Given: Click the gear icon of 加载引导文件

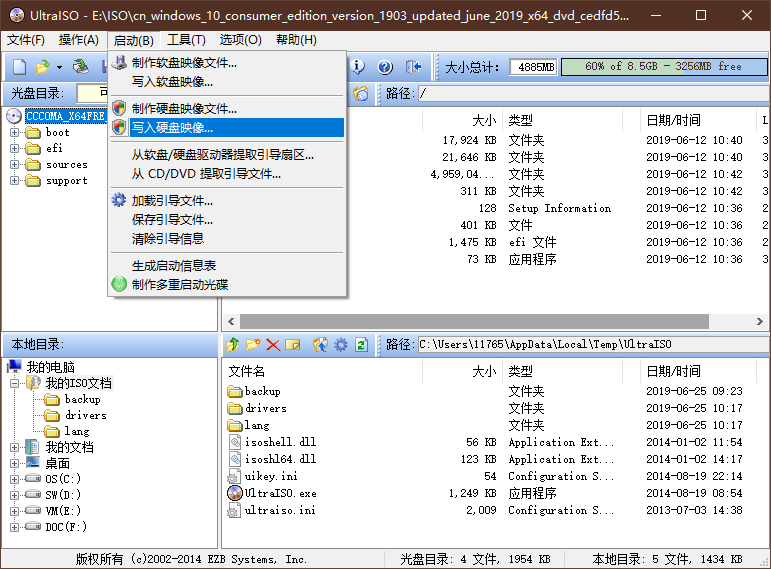Looking at the screenshot, I should [119, 200].
